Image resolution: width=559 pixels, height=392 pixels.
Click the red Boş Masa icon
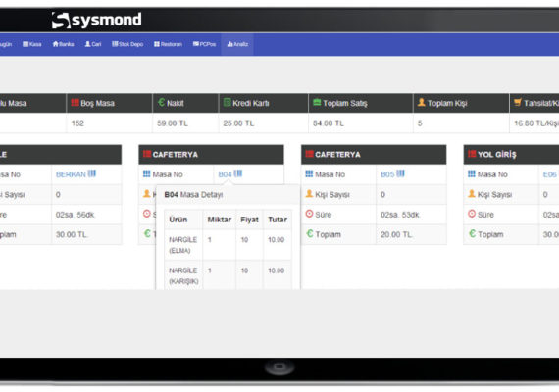click(75, 103)
